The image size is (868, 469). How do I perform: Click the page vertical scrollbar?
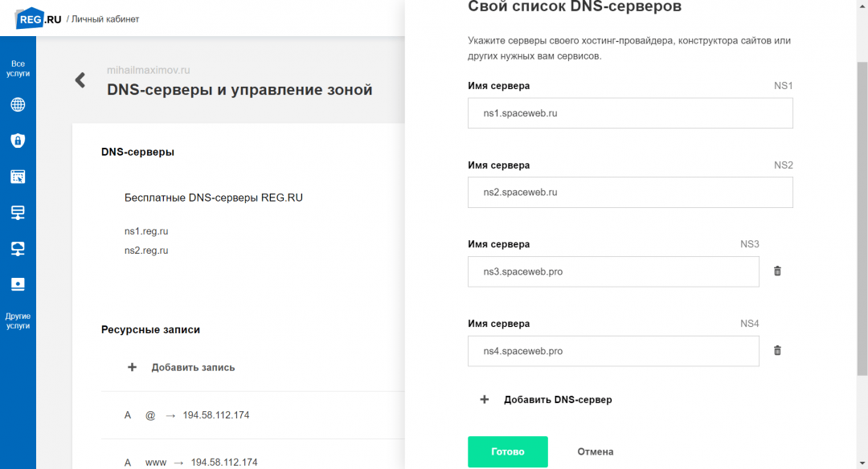(862, 217)
